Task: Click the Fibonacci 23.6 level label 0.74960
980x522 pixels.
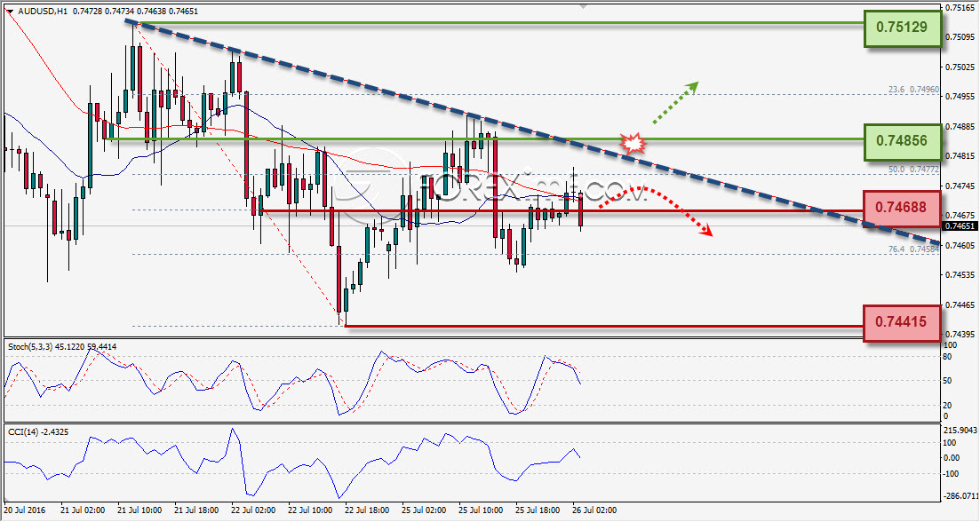Action: (x=913, y=90)
